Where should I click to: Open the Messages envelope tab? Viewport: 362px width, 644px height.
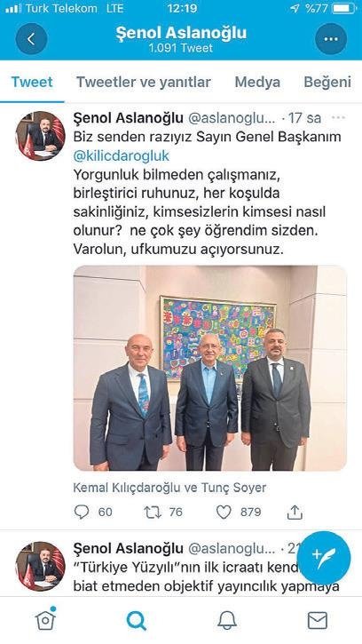[318, 620]
